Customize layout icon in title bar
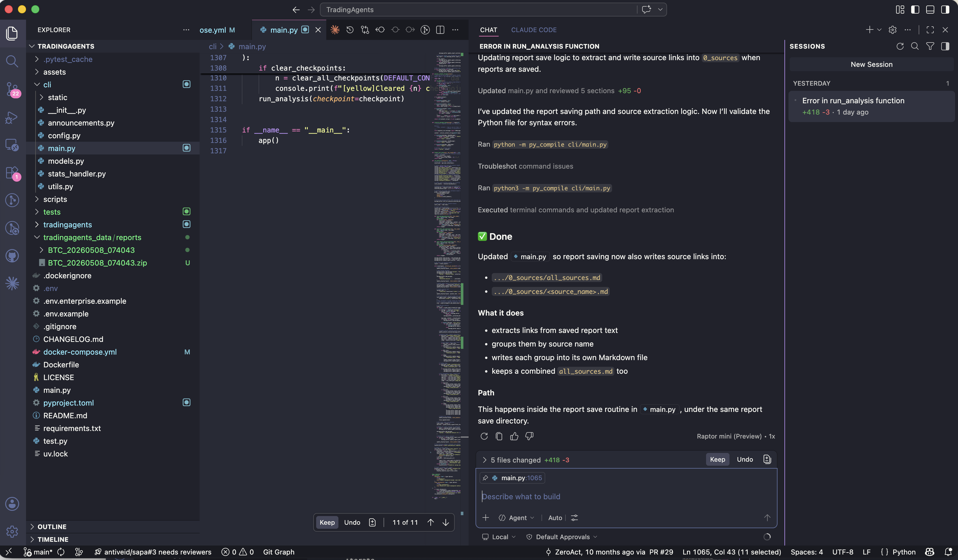The width and height of the screenshot is (958, 560). (900, 10)
